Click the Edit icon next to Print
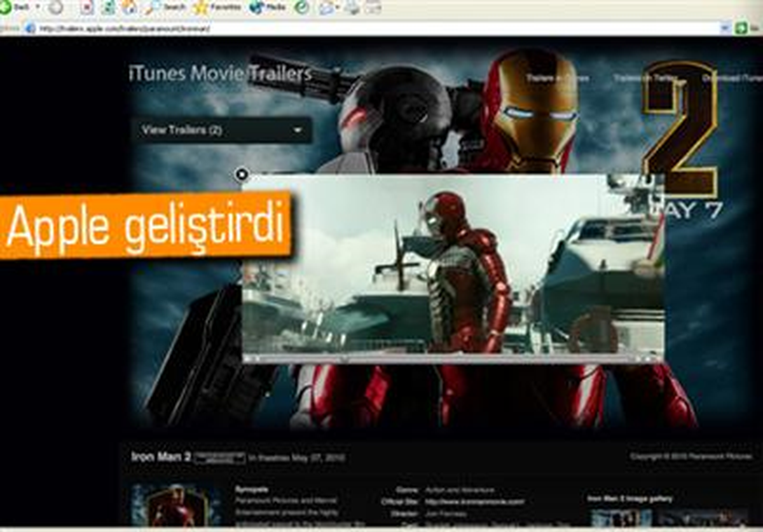 [373, 7]
